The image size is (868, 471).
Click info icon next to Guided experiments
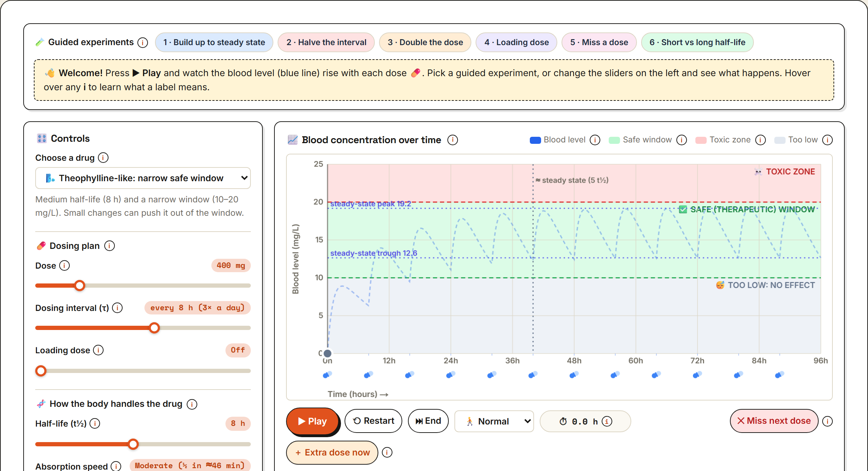[143, 43]
